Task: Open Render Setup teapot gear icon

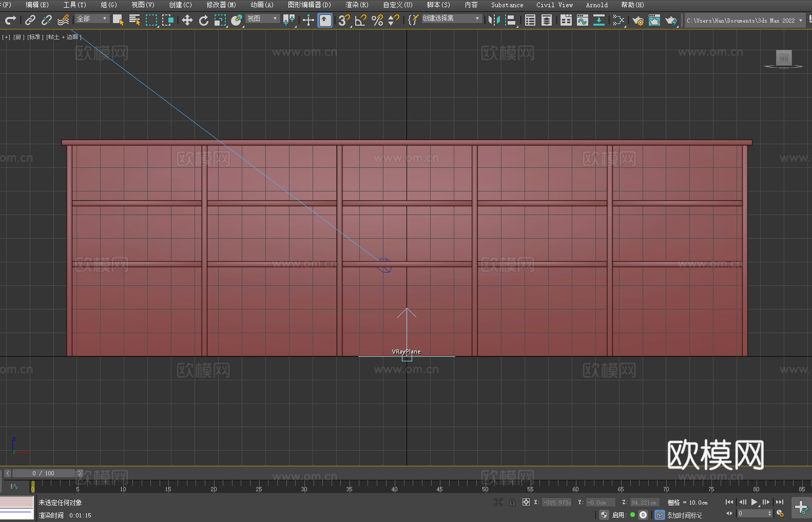Action: (638, 20)
